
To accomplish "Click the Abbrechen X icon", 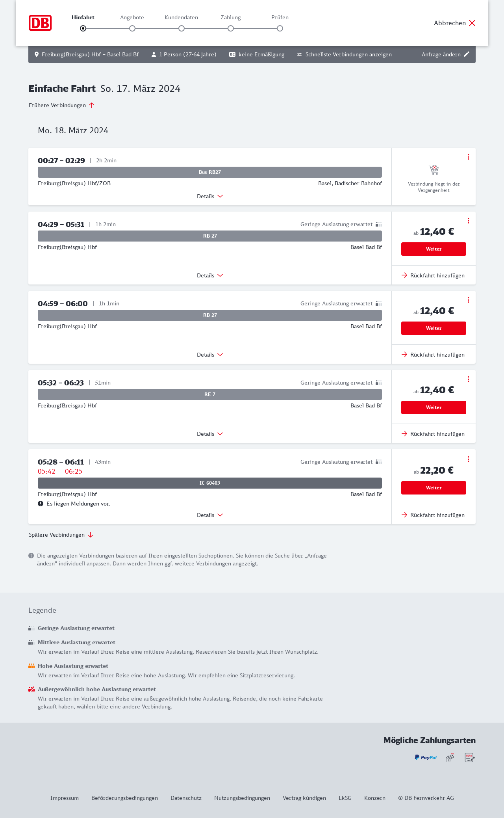I will [472, 23].
